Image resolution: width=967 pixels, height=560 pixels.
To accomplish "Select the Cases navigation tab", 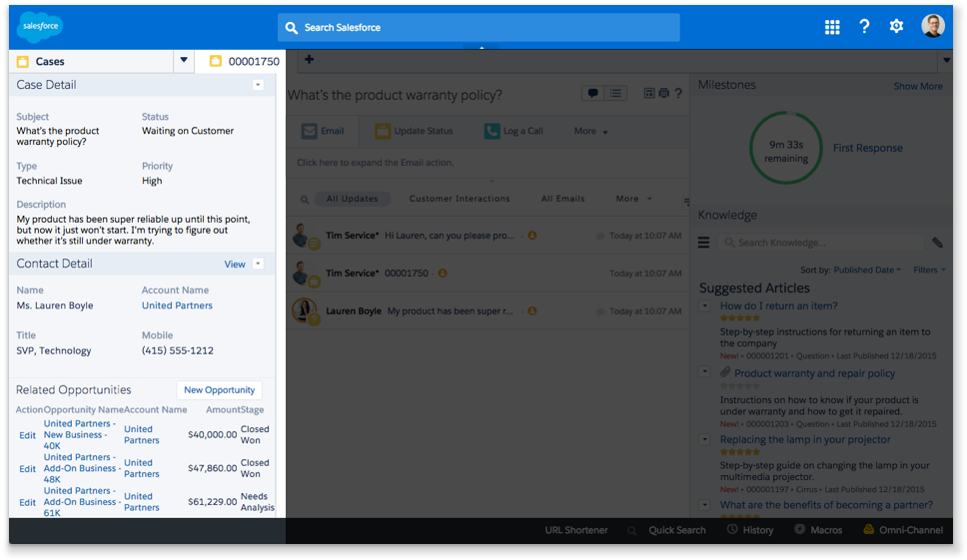I will (91, 61).
